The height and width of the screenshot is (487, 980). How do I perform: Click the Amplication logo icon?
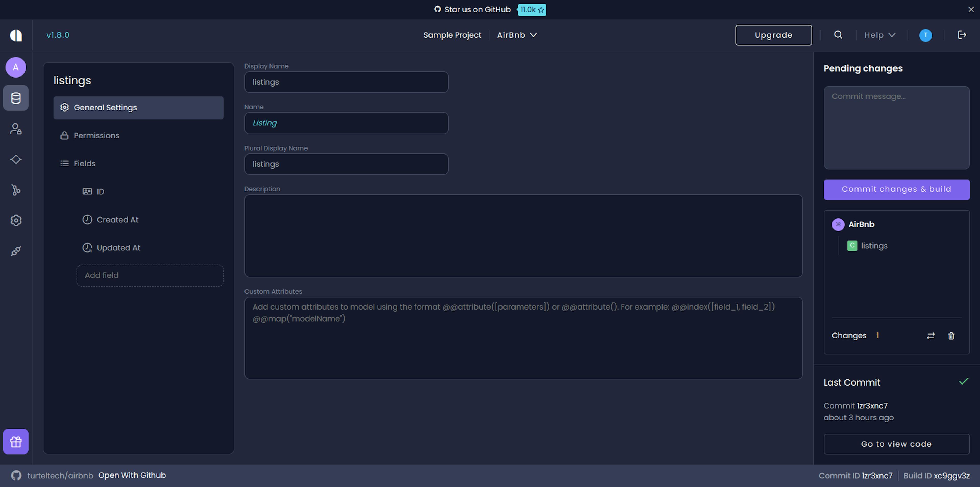coord(16,35)
